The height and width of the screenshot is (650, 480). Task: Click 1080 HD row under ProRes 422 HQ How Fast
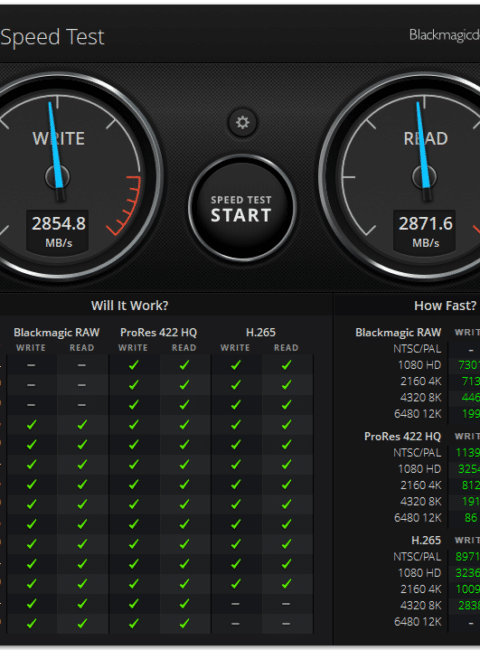click(x=419, y=469)
